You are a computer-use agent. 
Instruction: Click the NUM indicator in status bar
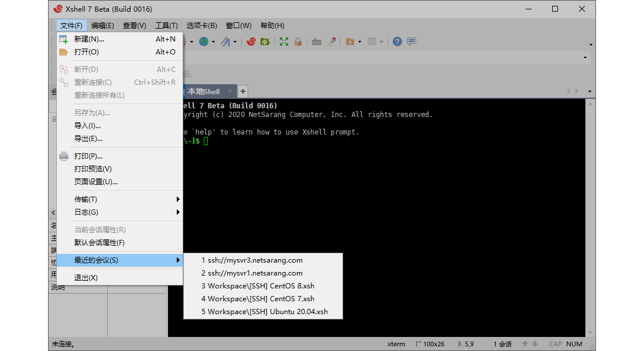click(574, 344)
